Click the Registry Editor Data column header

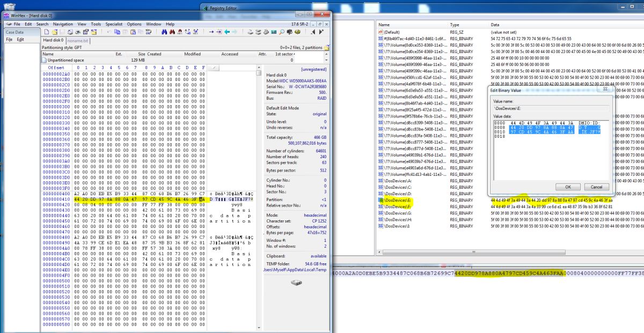coord(566,25)
